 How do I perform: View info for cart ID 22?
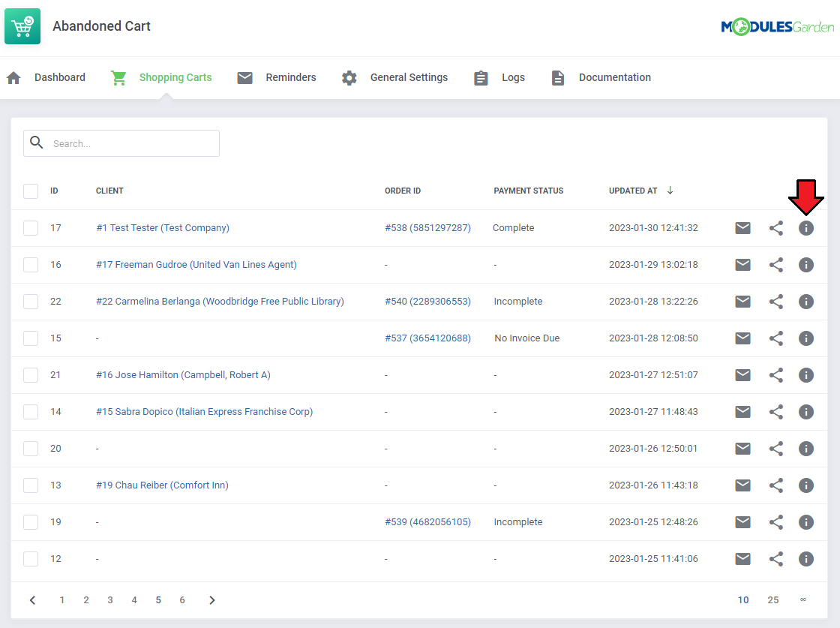click(805, 302)
